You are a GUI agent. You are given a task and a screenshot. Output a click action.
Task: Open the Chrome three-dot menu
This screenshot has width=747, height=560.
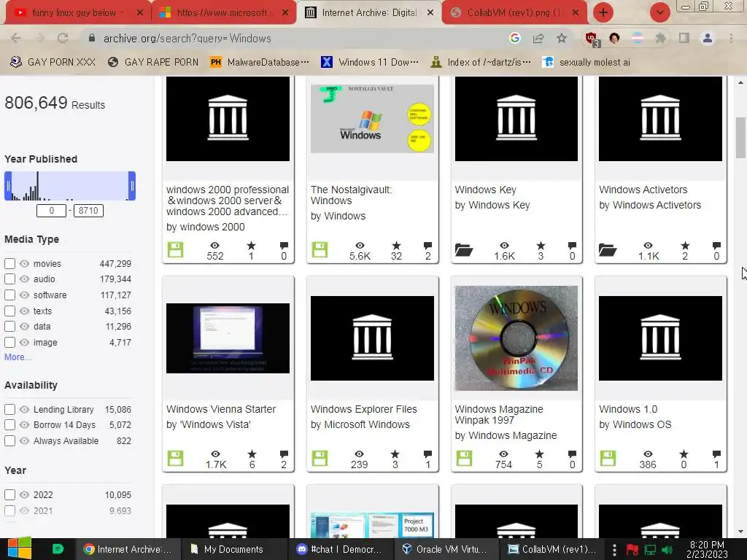point(731,38)
